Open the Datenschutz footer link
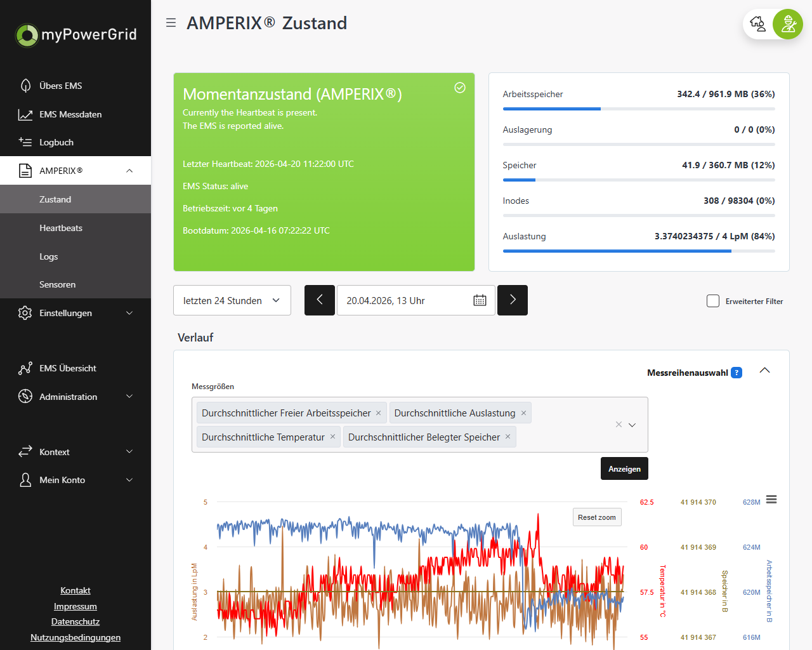The image size is (812, 650). coord(75,621)
